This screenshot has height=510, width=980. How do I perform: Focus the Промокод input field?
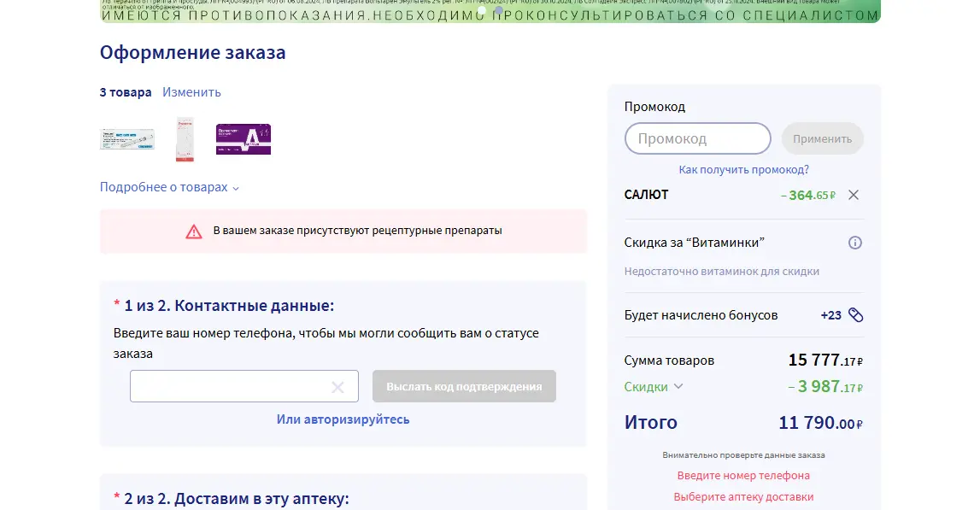pos(697,138)
